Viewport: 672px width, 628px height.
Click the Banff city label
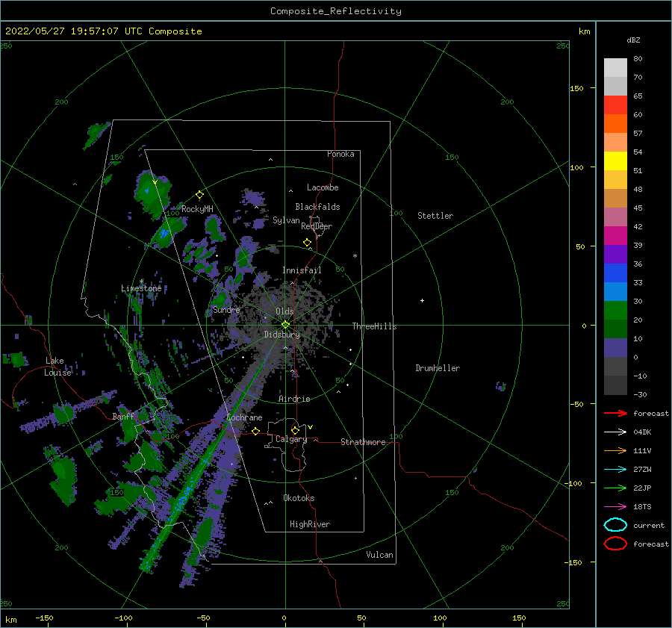(x=123, y=417)
